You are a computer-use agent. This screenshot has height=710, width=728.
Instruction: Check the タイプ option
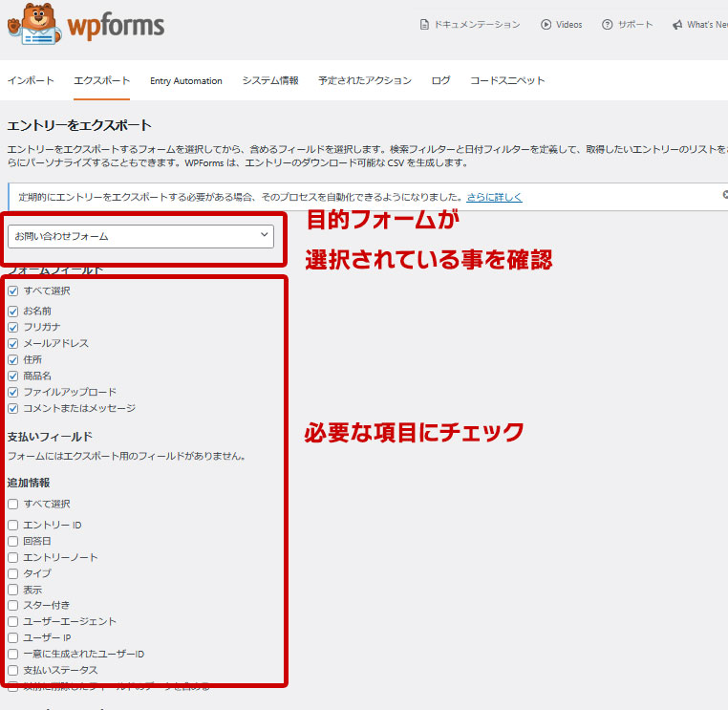coord(13,574)
